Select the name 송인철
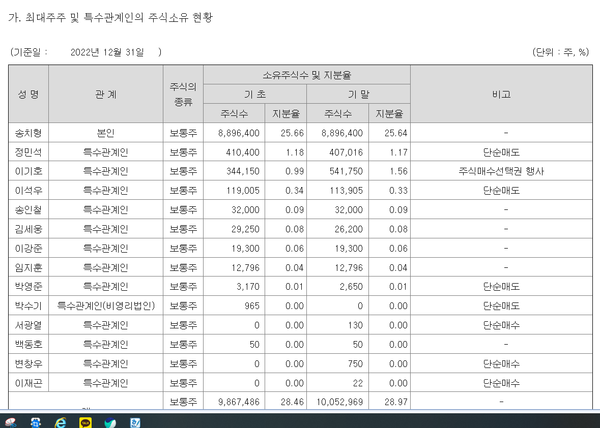The image size is (600, 428). click(28, 210)
